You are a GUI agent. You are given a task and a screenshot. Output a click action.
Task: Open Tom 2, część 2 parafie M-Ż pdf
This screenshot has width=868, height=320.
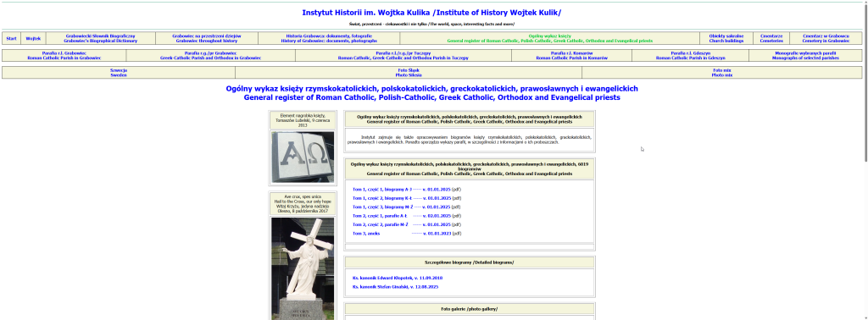[x=401, y=224]
